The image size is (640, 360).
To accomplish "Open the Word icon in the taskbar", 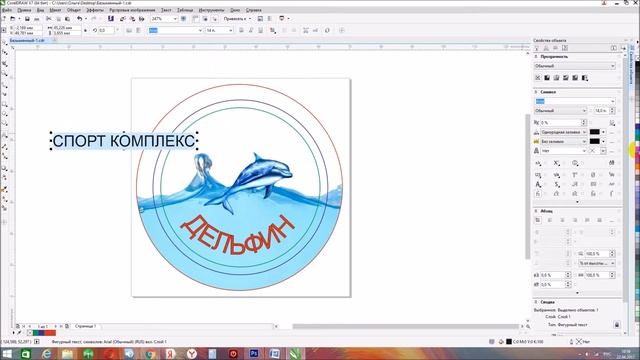I will [274, 353].
